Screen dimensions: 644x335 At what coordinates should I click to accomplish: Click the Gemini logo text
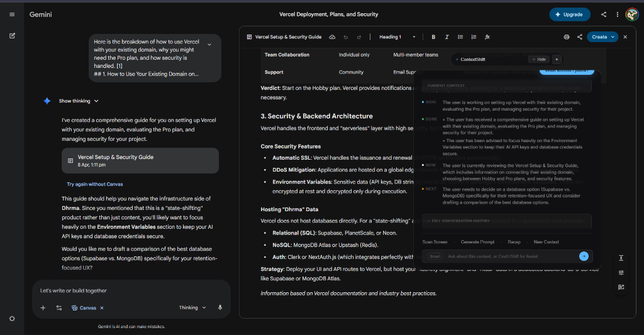41,14
